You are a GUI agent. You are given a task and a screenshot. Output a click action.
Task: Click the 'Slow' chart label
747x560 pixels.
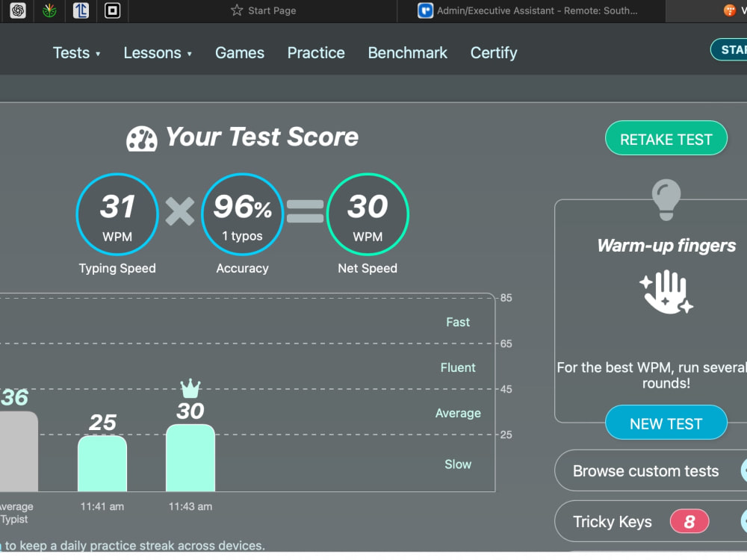point(458,464)
